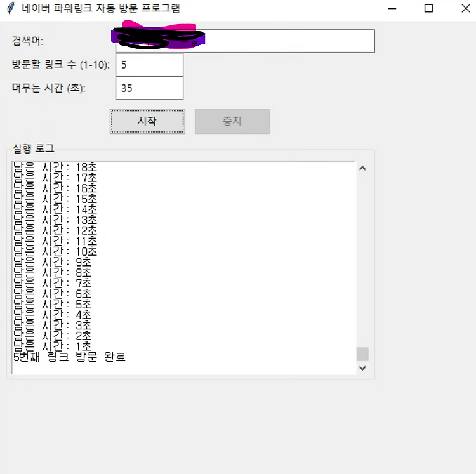Minimize the program window
476x474 pixels.
click(392, 8)
